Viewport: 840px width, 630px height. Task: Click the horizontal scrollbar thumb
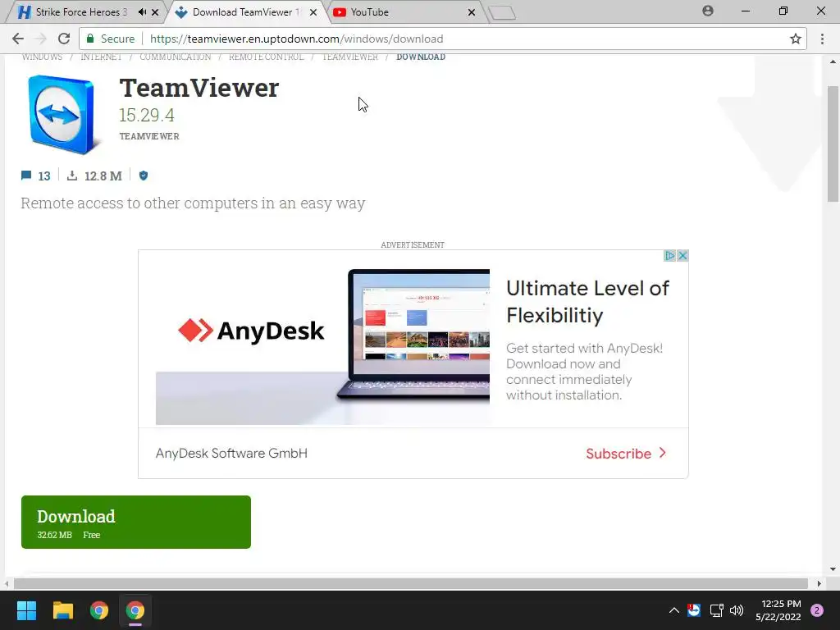(410, 583)
